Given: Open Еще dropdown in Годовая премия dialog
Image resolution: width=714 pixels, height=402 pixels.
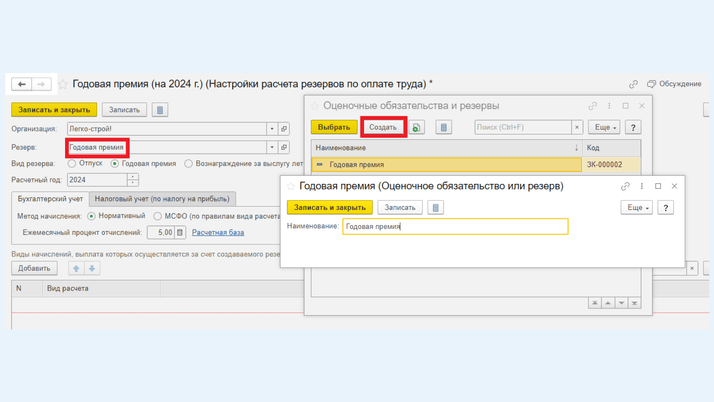Looking at the screenshot, I should tap(637, 208).
